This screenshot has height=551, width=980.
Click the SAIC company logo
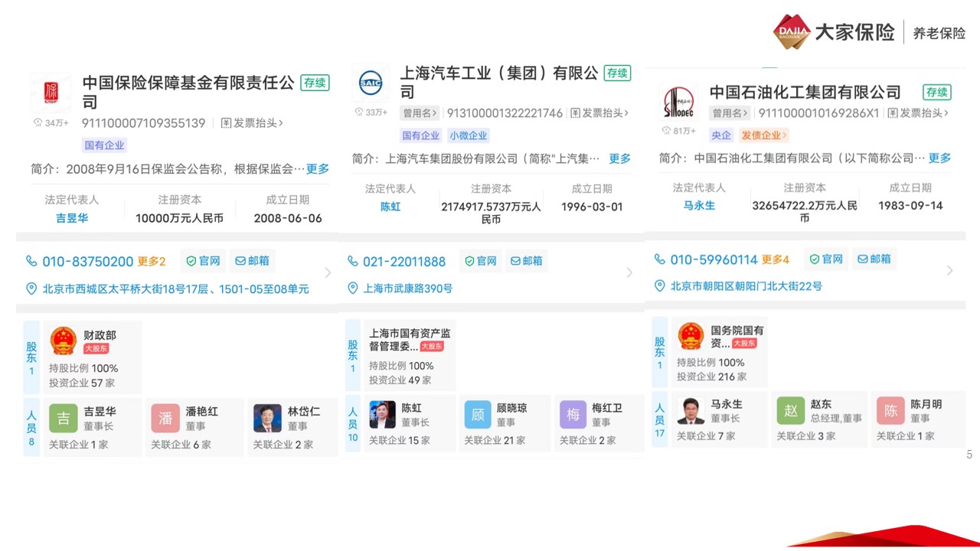371,83
